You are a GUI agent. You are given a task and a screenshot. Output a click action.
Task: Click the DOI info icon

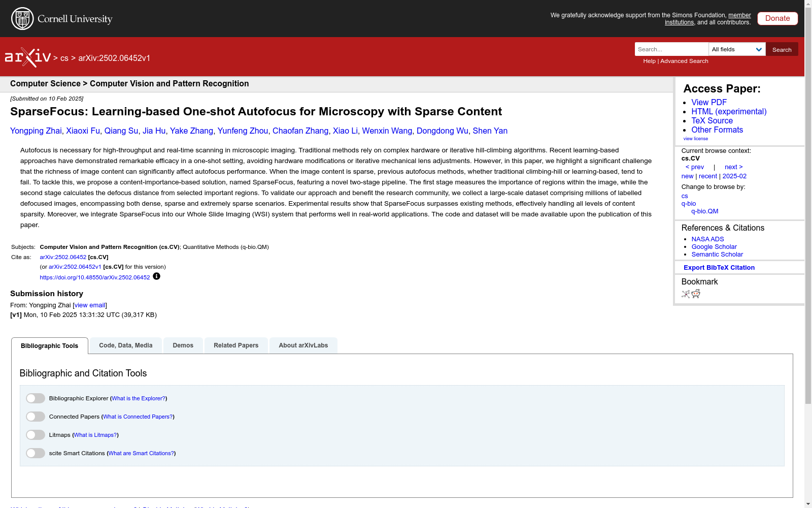tap(156, 276)
